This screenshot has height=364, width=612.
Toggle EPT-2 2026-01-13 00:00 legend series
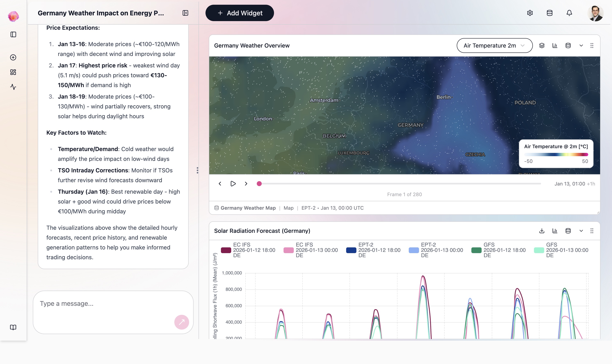pos(436,250)
